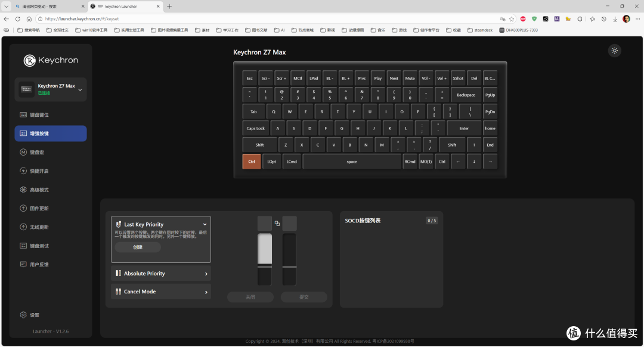Open the browser downloads icon

pos(615,19)
